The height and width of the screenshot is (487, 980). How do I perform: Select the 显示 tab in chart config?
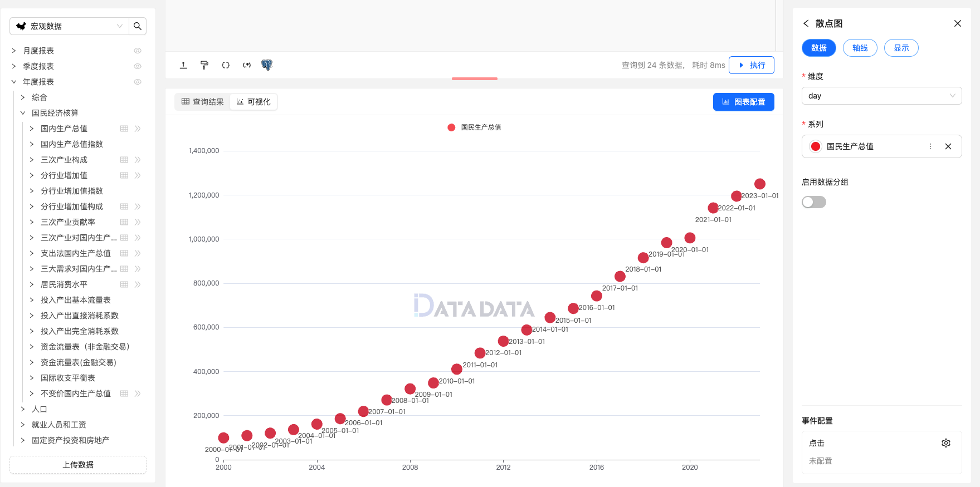pos(901,48)
